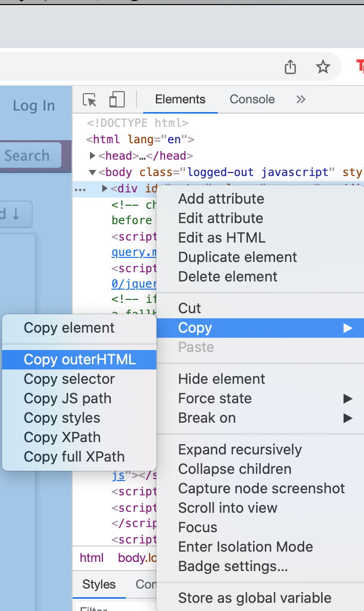This screenshot has height=611, width=364.
Task: Expand the head element node
Action: [x=93, y=156]
